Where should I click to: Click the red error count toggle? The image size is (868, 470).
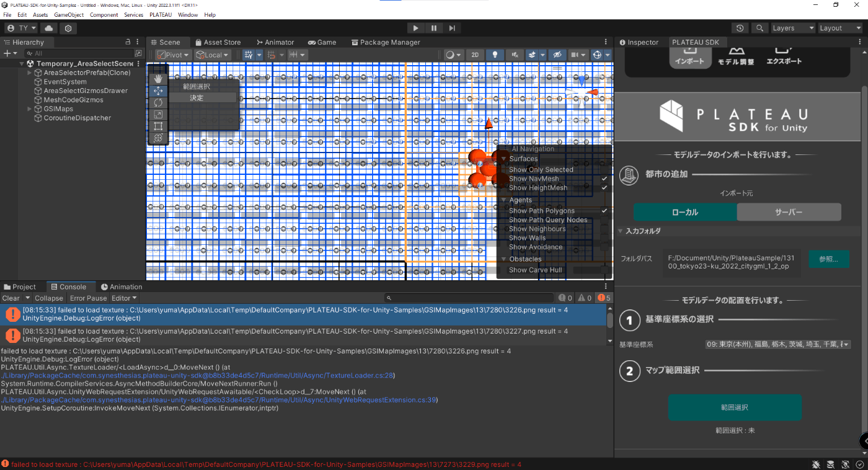604,298
